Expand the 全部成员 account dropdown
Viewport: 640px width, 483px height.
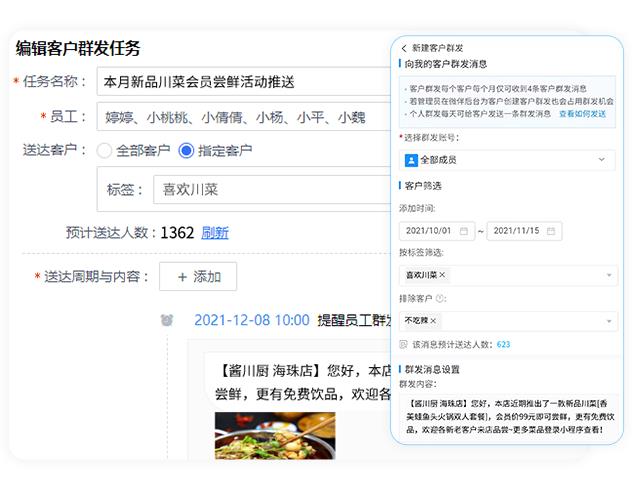602,159
